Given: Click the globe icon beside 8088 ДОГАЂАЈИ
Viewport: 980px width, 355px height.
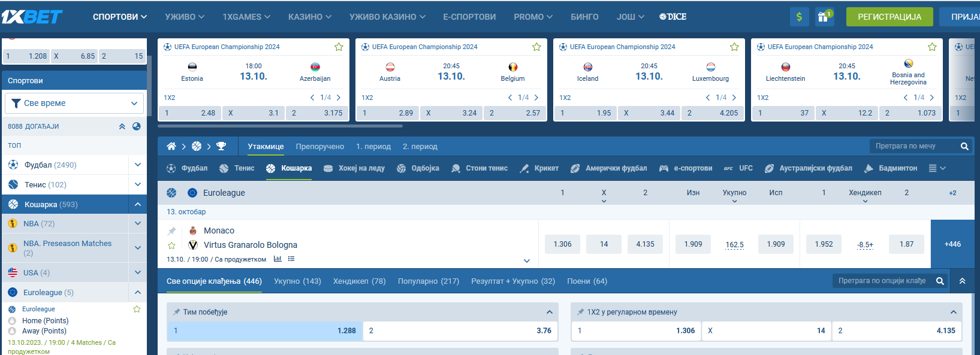Looking at the screenshot, I should (137, 126).
